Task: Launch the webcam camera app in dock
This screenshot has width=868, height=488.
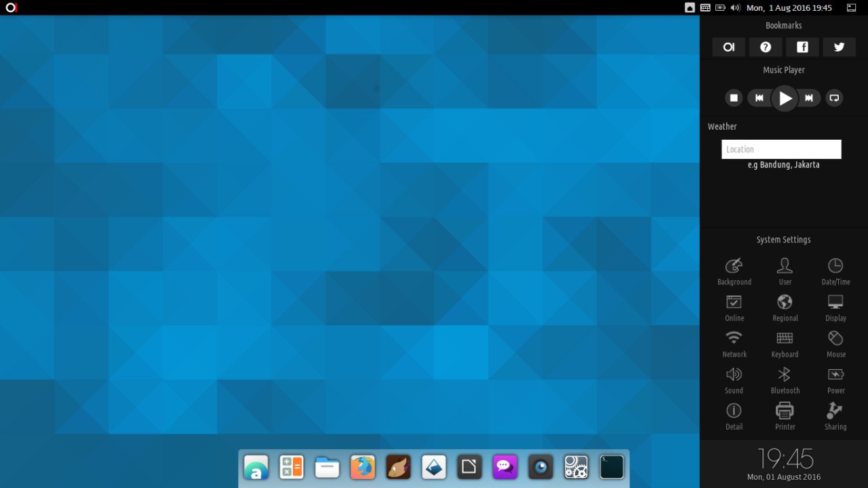Action: [540, 467]
